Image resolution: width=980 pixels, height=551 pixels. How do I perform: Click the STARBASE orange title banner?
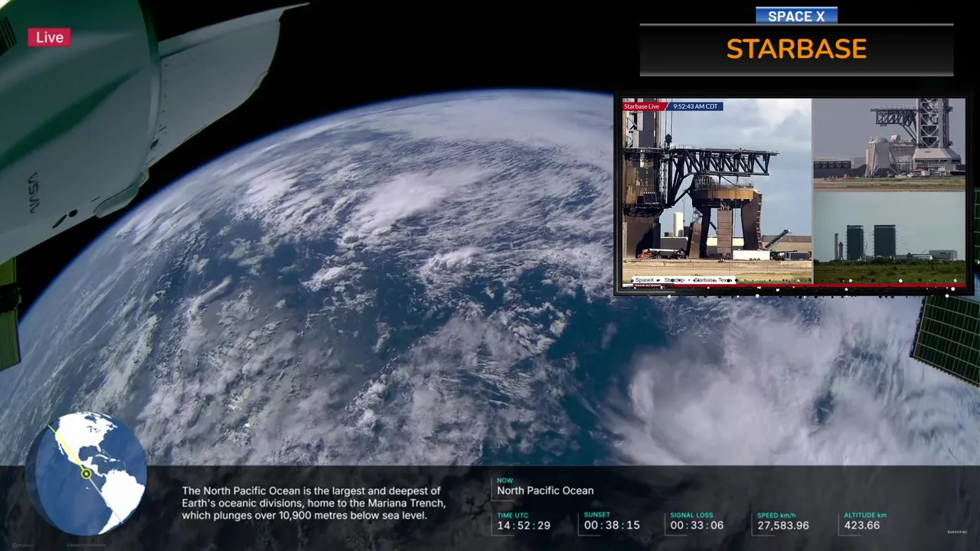(796, 50)
